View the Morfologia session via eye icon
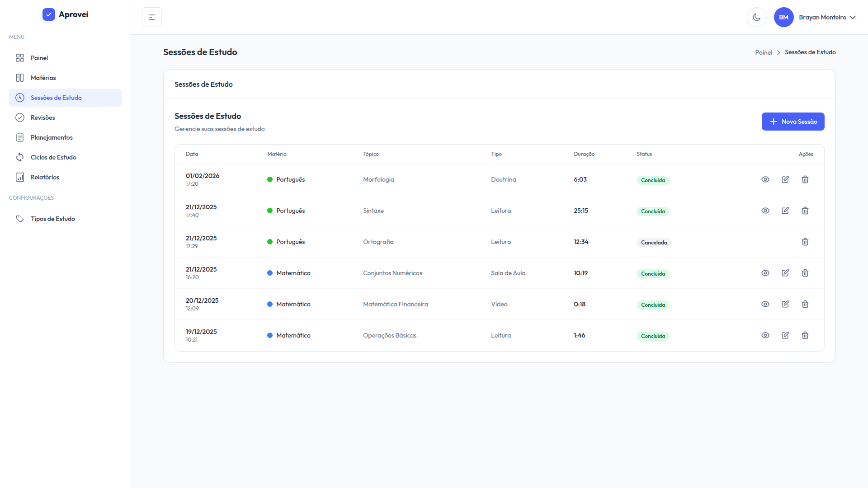Viewport: 868px width, 488px height. pos(765,179)
